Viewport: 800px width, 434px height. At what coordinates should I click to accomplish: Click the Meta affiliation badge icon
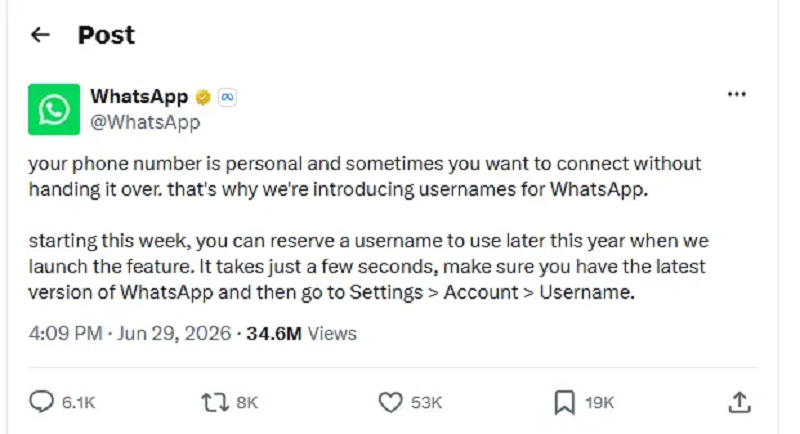[x=227, y=97]
